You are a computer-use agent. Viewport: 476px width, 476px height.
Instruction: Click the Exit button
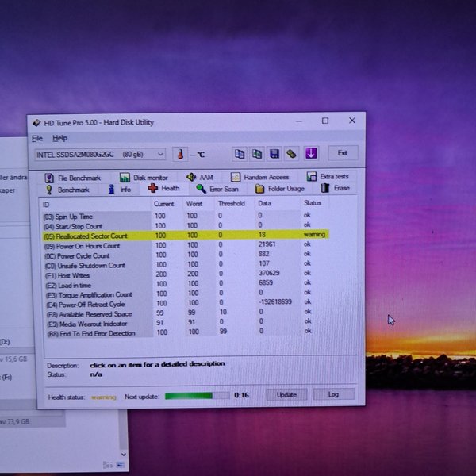click(343, 152)
